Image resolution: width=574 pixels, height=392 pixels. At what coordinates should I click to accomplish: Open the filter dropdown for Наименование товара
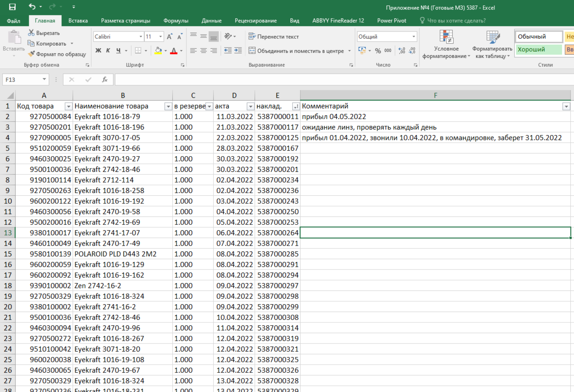[x=168, y=106]
